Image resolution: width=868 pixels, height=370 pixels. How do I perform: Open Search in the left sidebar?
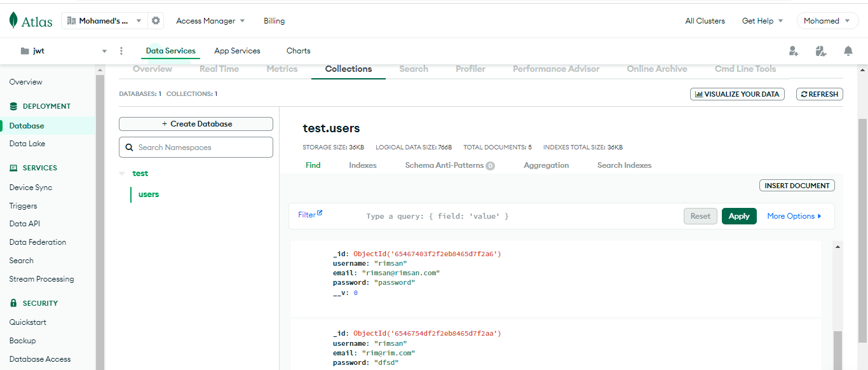point(21,261)
